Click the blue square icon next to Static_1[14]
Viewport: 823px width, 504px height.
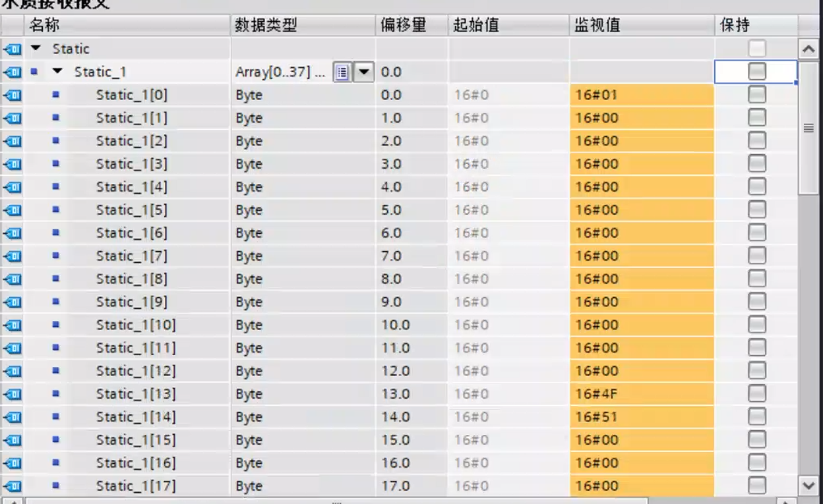point(56,417)
